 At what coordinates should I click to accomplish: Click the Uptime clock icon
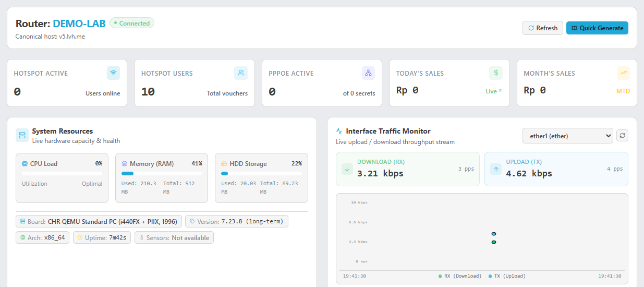(x=80, y=238)
